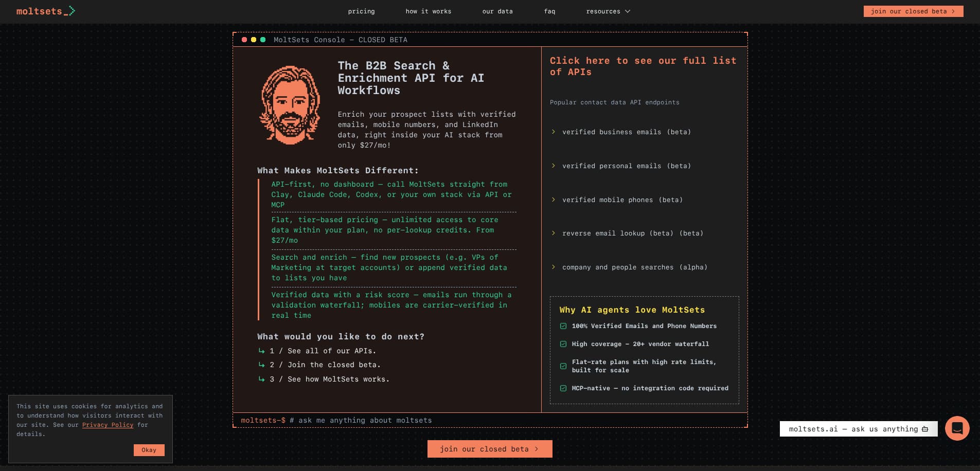The image size is (980, 471).
Task: Open the pricing nav item
Action: pos(361,11)
